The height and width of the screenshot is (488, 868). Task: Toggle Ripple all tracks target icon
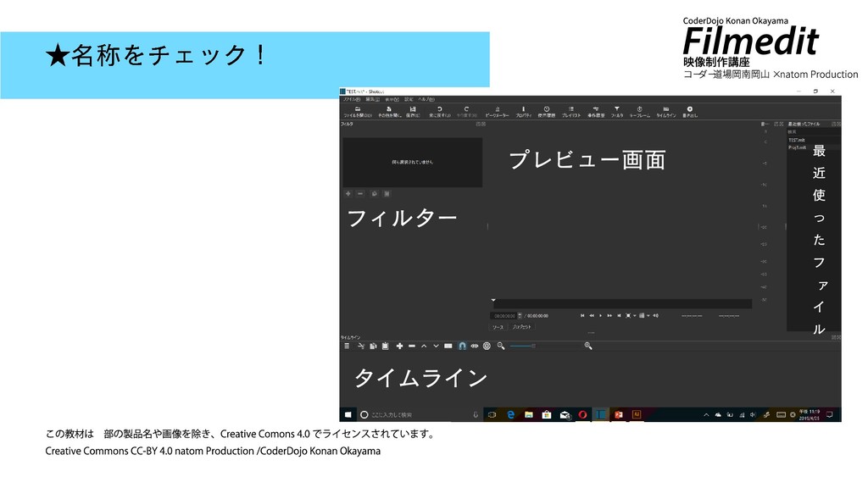coord(487,346)
